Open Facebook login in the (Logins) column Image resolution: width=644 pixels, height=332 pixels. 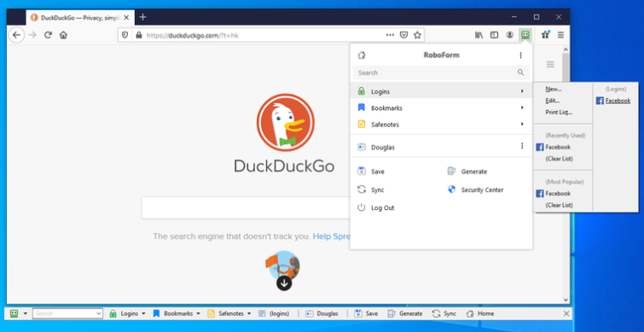pos(613,101)
